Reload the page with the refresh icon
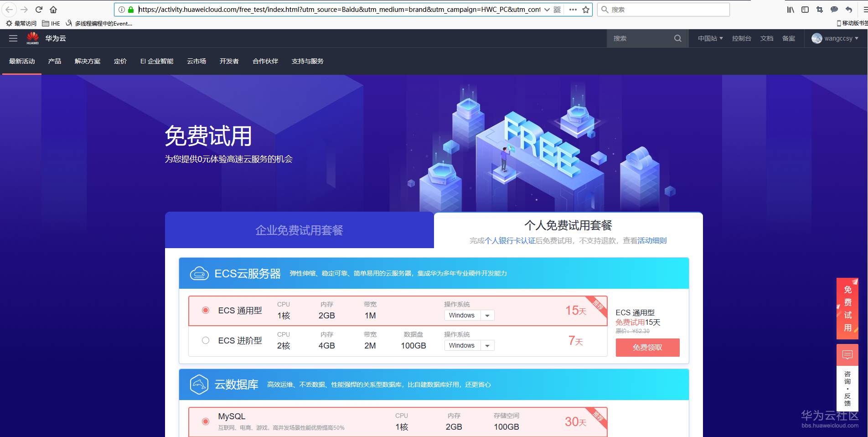 coord(39,10)
